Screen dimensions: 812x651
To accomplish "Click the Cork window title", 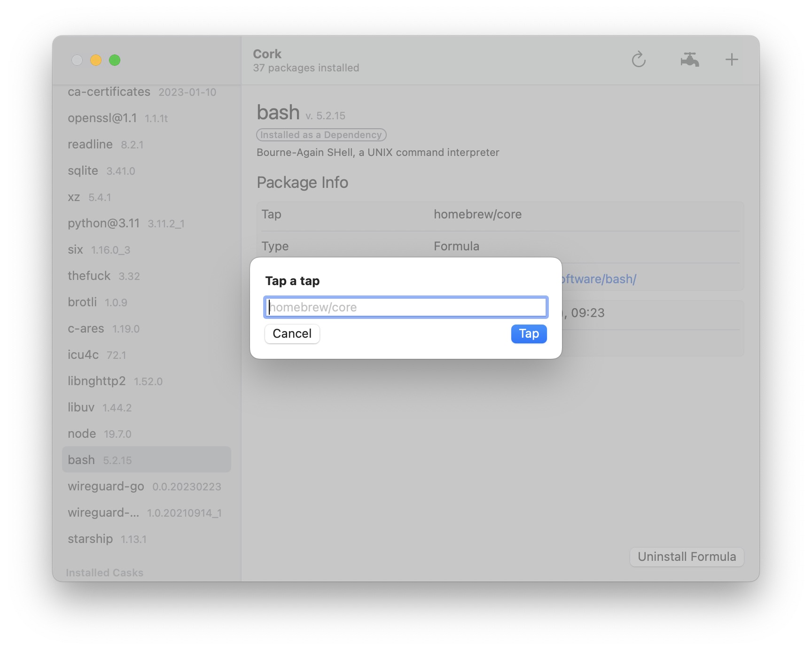I will (x=267, y=54).
